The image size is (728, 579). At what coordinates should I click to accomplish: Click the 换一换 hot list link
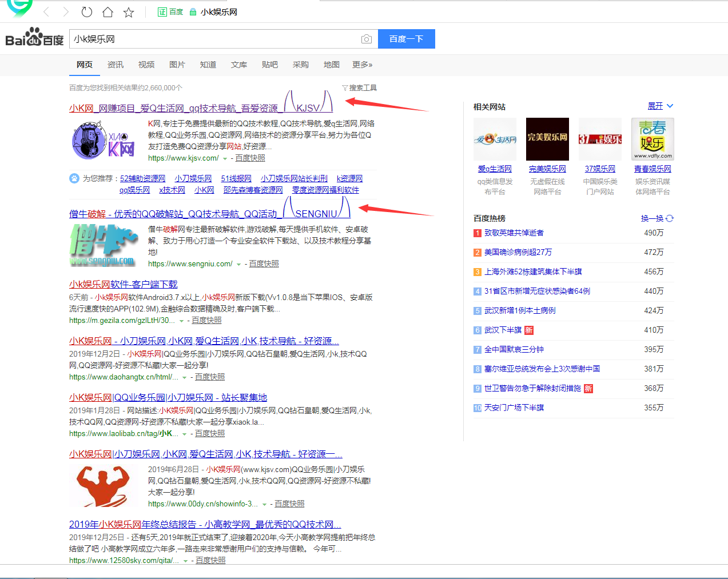coord(652,218)
